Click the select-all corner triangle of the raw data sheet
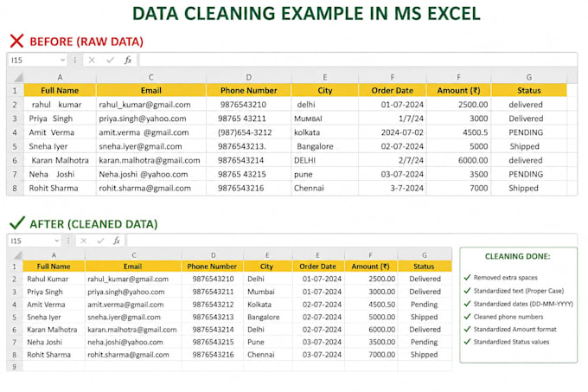The width and height of the screenshot is (588, 392). click(18, 77)
